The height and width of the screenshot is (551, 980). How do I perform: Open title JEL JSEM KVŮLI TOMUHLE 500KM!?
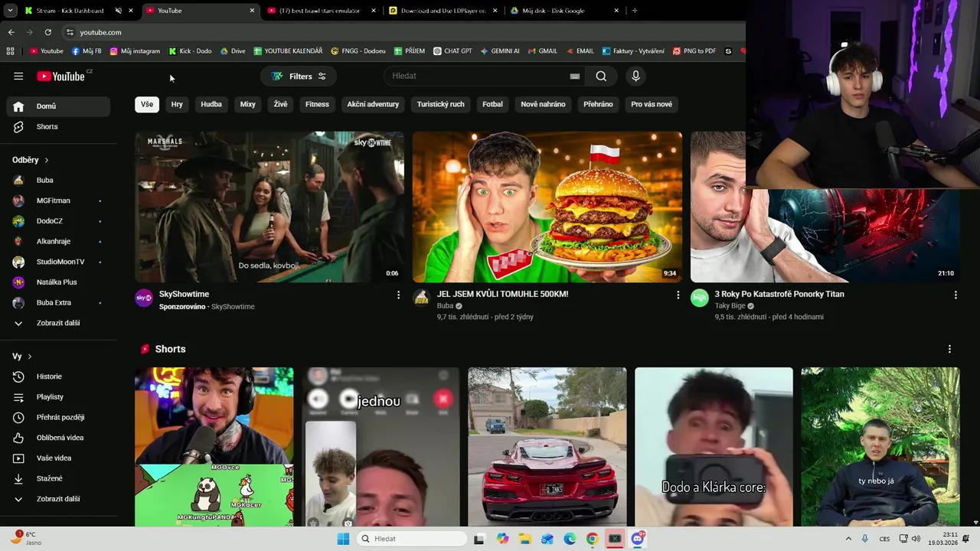(x=502, y=294)
